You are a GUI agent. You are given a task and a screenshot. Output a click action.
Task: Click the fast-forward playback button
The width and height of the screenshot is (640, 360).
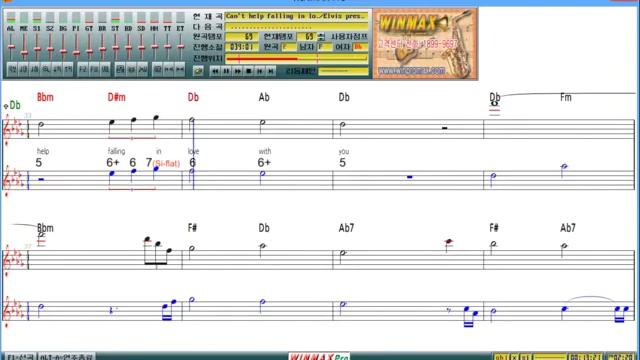[238, 71]
